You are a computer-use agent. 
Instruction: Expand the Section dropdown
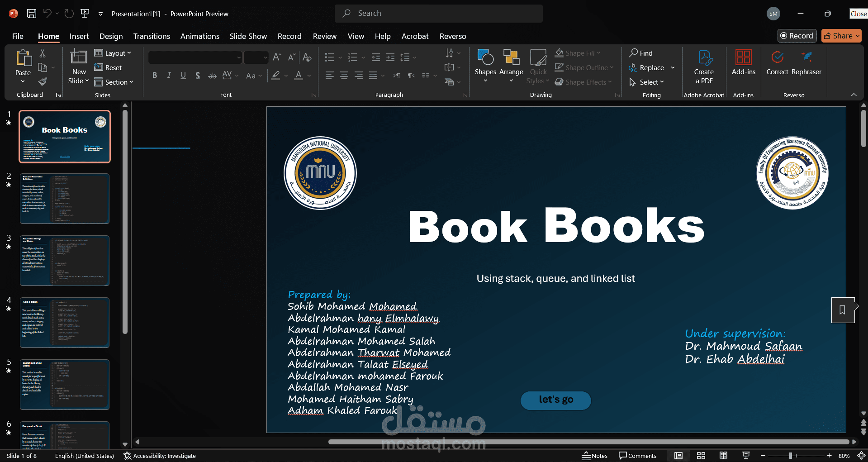(x=114, y=82)
